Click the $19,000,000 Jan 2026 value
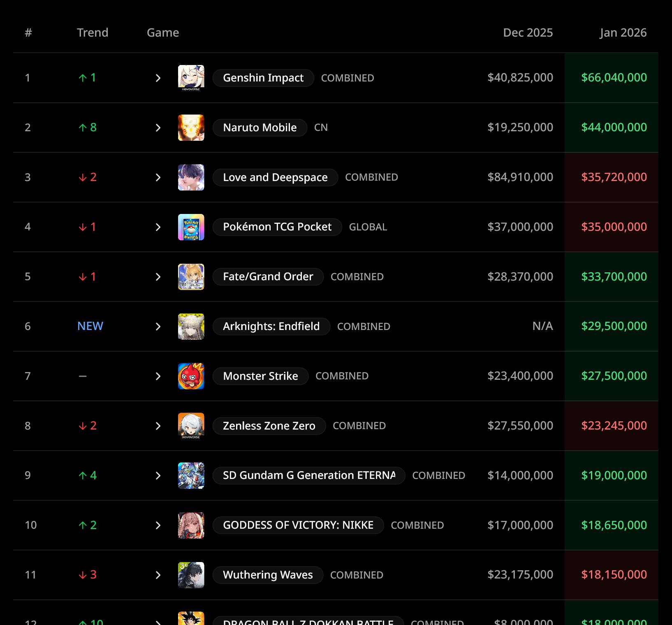 (614, 476)
